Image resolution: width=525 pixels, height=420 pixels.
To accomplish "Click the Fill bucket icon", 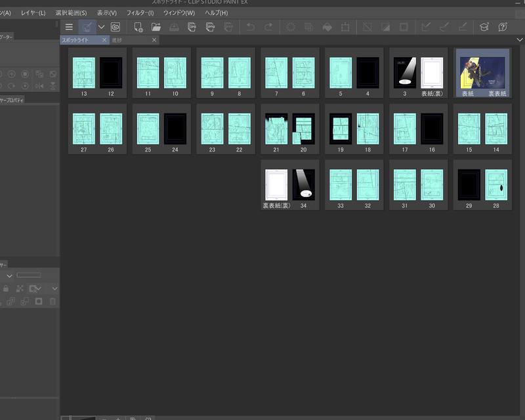I will (x=327, y=27).
